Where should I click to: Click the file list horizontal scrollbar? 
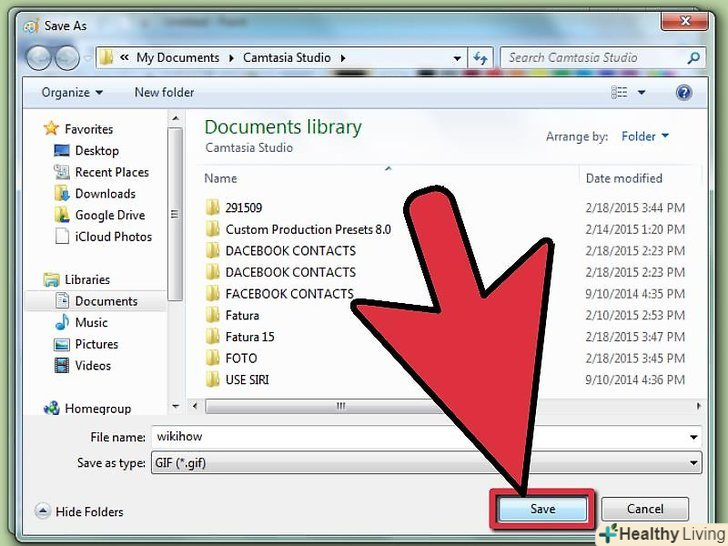[340, 406]
